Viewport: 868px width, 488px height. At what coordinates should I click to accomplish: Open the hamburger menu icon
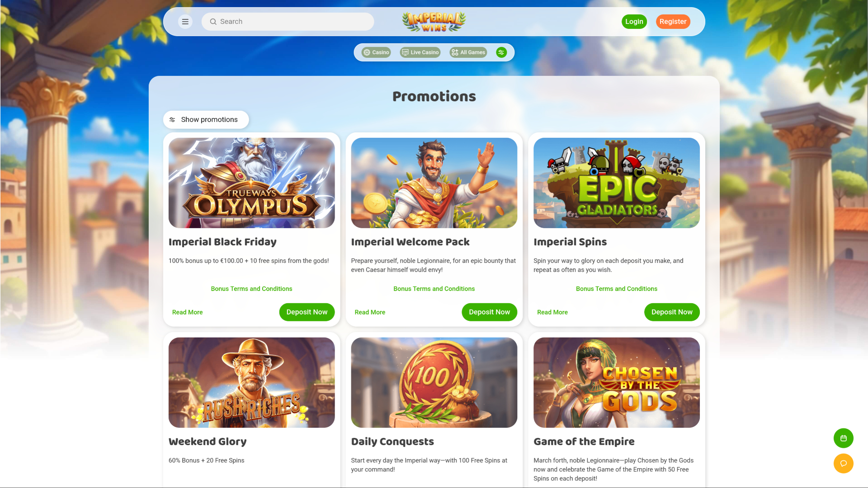[x=185, y=22]
